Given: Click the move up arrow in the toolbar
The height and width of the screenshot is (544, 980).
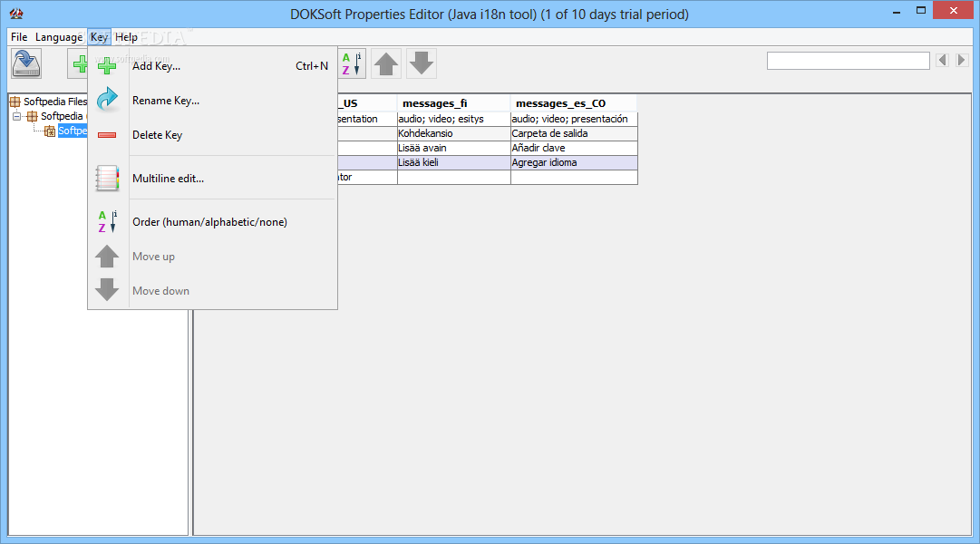Looking at the screenshot, I should click(x=386, y=63).
